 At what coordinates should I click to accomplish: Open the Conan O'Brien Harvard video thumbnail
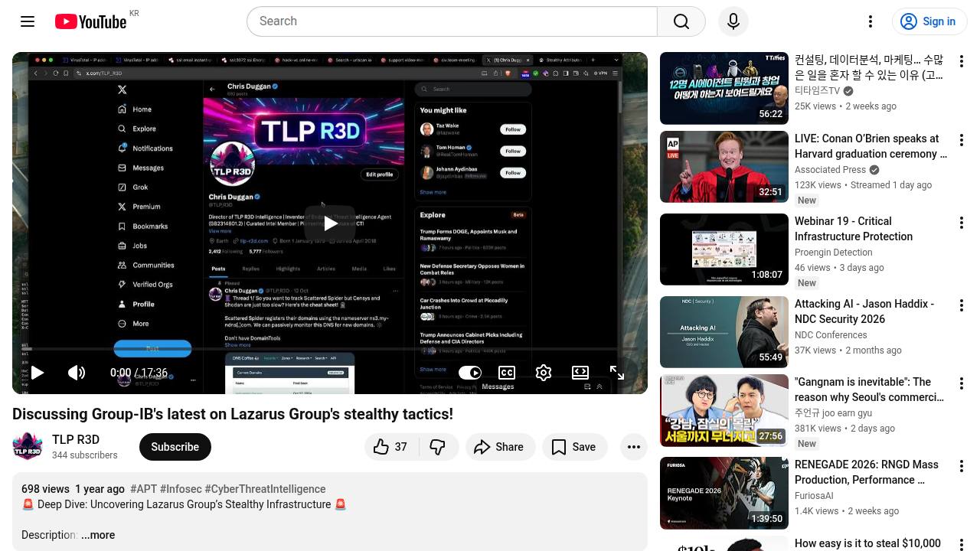tap(724, 167)
